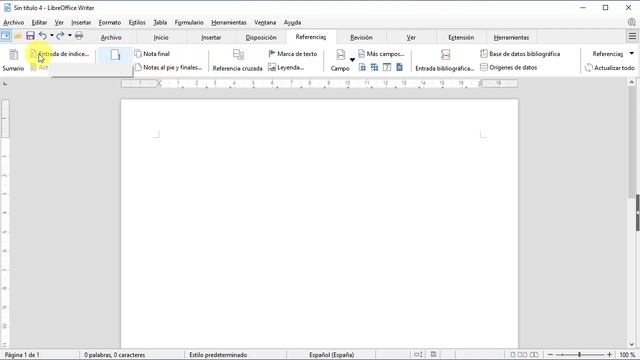Open Notas al pie y finales settings
This screenshot has width=640, height=360.
point(168,67)
